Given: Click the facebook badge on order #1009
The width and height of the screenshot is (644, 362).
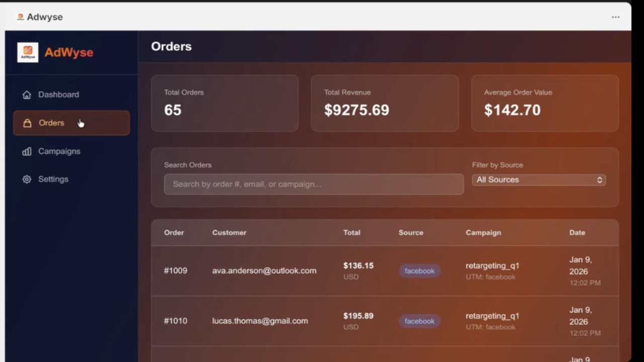Looking at the screenshot, I should coord(420,271).
